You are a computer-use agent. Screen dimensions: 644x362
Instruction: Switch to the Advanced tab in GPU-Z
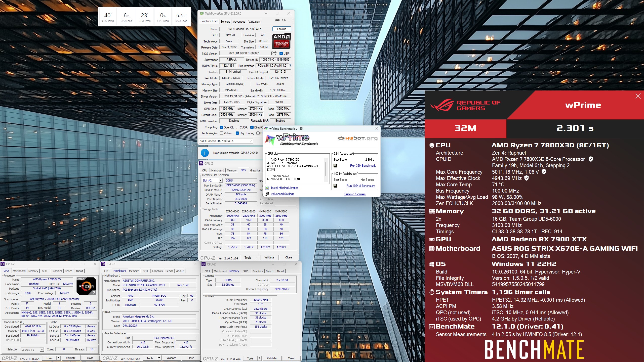(239, 22)
